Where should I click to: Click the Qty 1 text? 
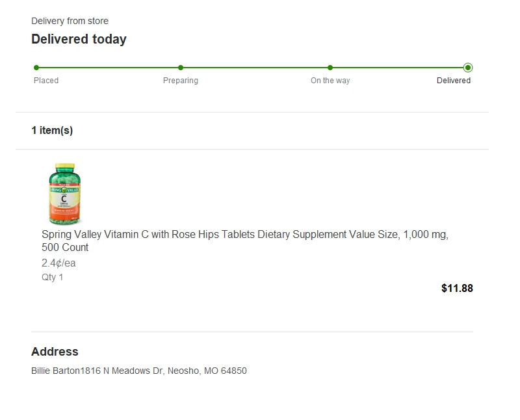click(53, 277)
